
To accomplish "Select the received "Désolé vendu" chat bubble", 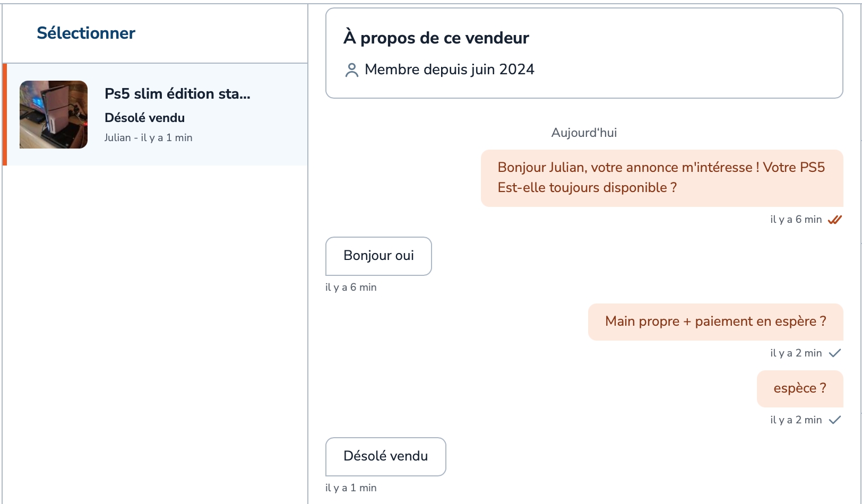I will pos(385,457).
